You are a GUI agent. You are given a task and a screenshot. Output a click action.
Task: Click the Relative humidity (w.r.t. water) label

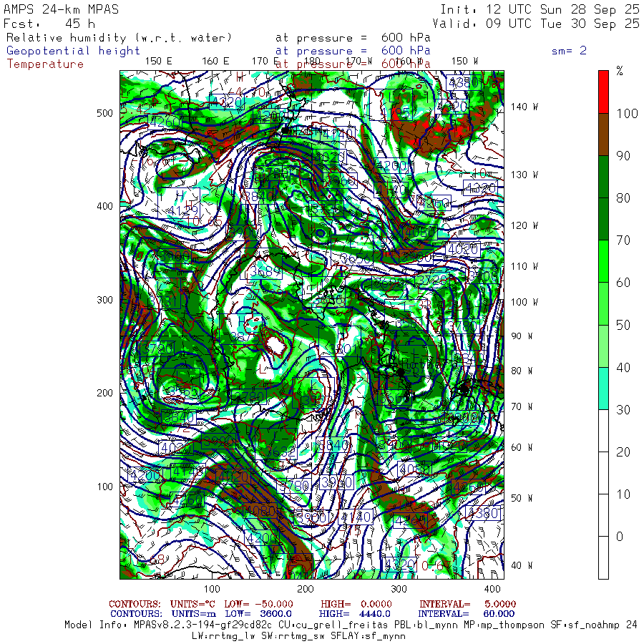(x=119, y=38)
